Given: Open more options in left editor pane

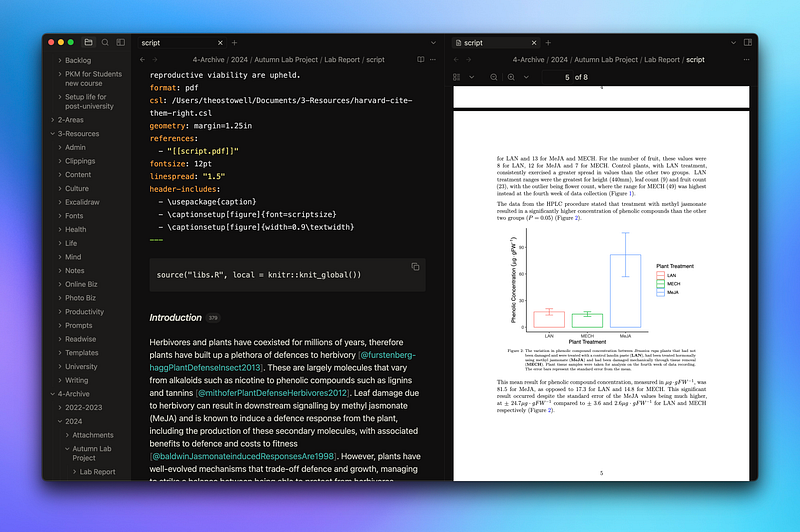Looking at the screenshot, I should click(433, 60).
